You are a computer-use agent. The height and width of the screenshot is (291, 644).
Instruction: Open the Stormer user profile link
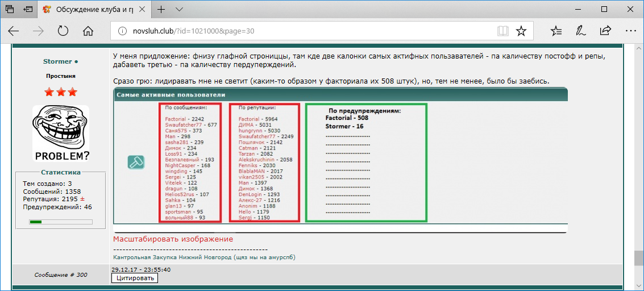(x=57, y=61)
